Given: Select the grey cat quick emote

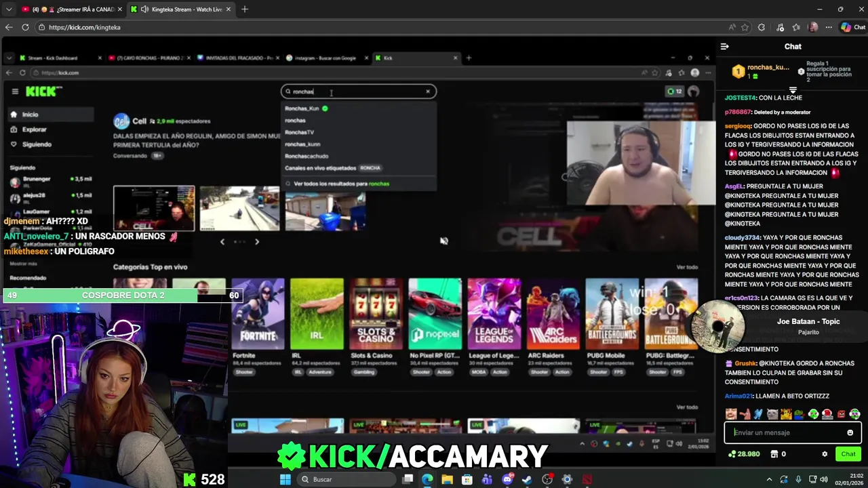Looking at the screenshot, I should (772, 414).
